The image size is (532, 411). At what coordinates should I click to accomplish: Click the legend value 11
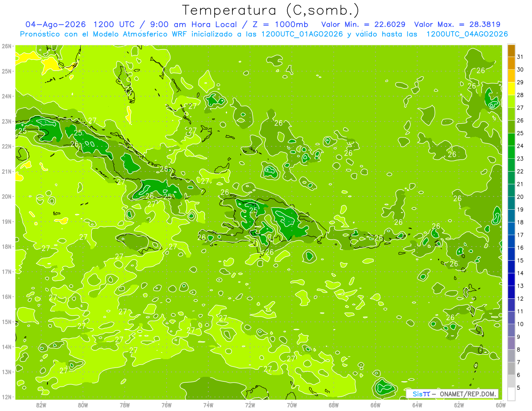tap(520, 311)
